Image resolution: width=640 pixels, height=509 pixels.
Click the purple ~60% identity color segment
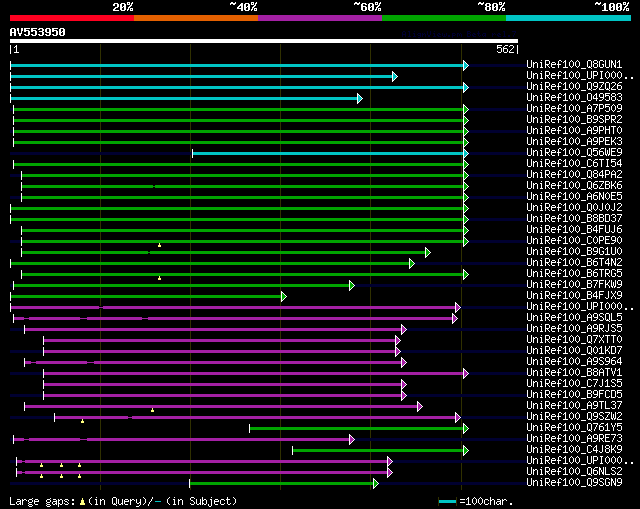(320, 18)
